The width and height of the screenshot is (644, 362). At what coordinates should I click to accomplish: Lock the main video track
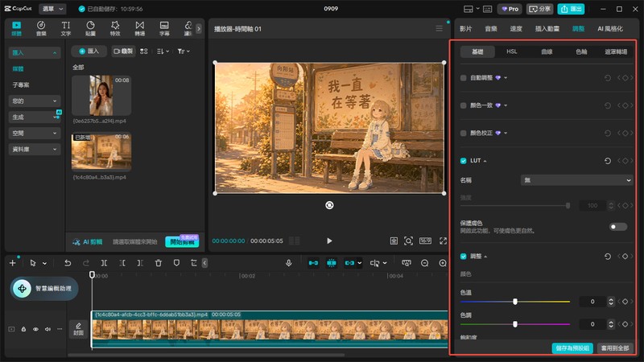(24, 329)
